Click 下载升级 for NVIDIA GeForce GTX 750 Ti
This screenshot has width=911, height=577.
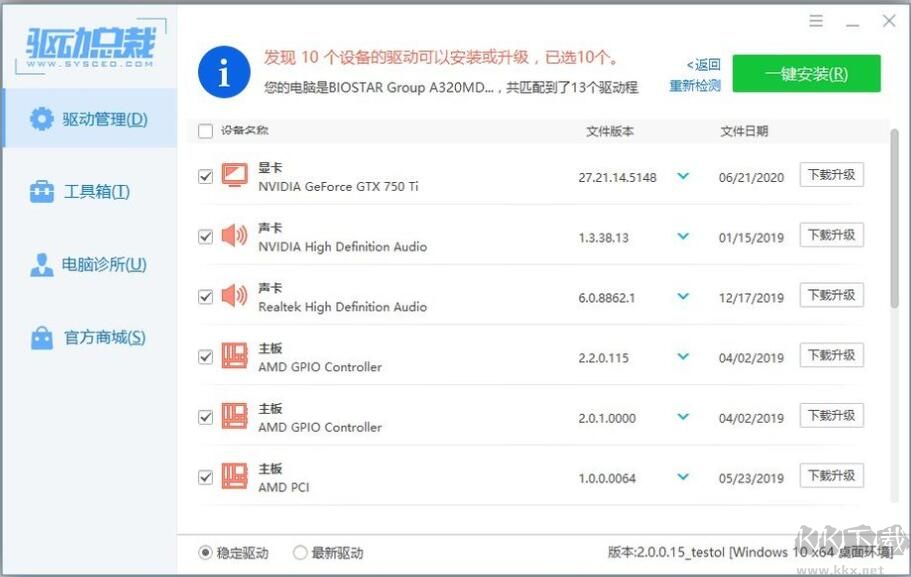tap(831, 174)
